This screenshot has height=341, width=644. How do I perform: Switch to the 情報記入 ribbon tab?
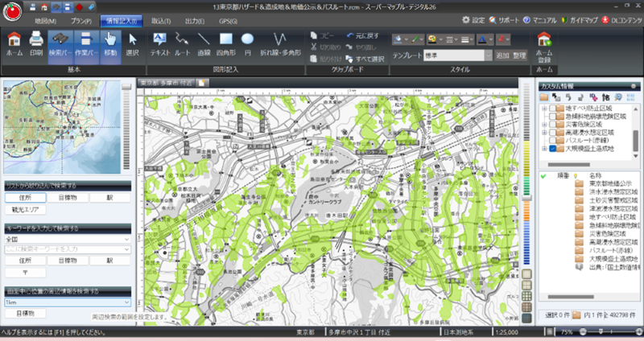tap(122, 21)
